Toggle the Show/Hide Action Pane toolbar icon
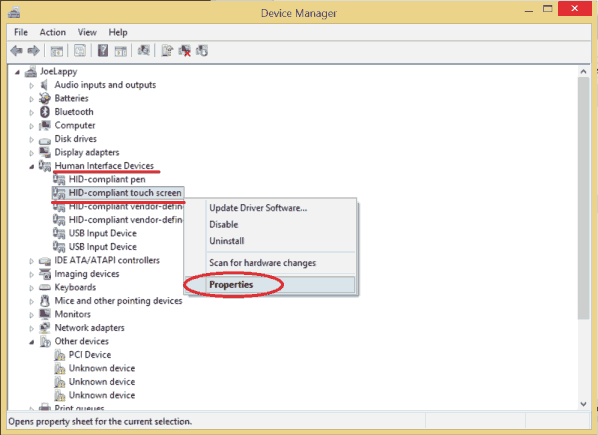Viewport: 598px width, 435px height. (x=121, y=51)
